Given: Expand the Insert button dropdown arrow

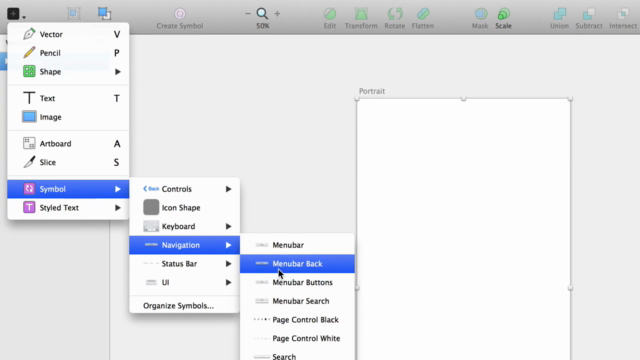Looking at the screenshot, I should (24, 17).
